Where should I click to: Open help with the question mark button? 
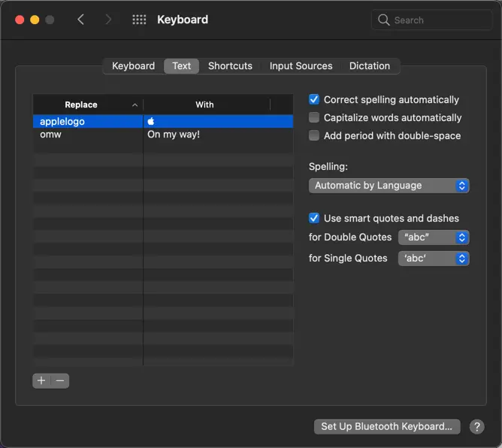point(476,426)
